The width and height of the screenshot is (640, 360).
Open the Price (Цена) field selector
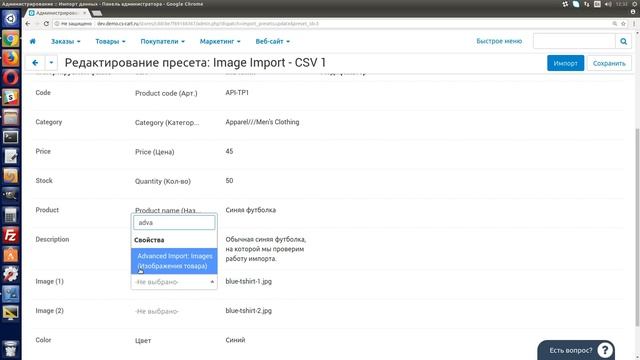(x=154, y=152)
